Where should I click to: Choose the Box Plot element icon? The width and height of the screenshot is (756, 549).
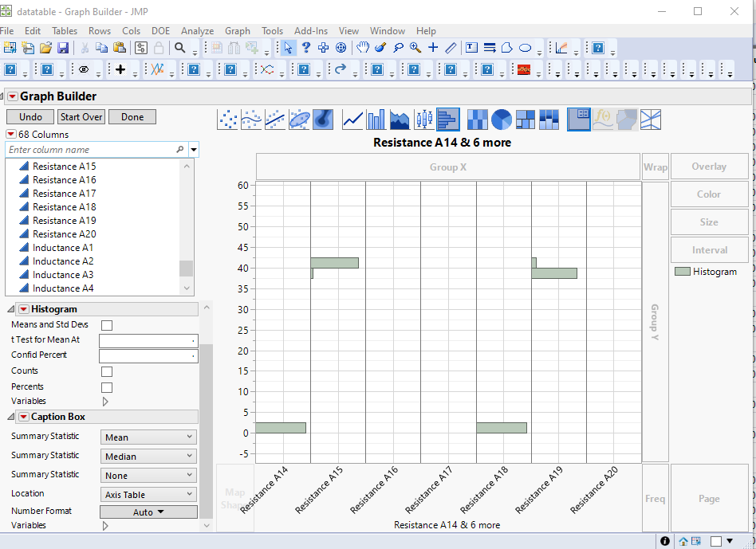click(424, 120)
